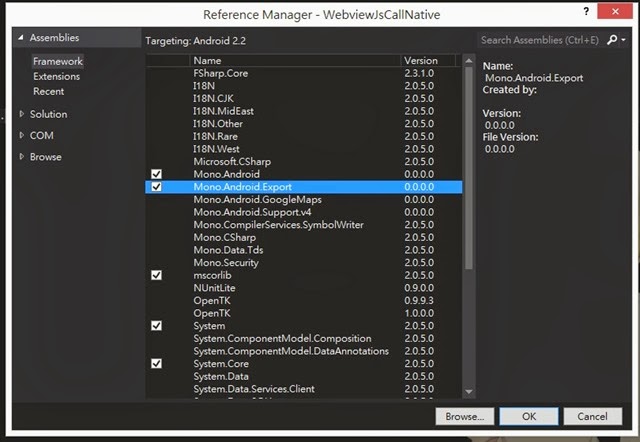Uncheck the Mono.Android.Export checkbox
The height and width of the screenshot is (442, 640).
point(156,187)
